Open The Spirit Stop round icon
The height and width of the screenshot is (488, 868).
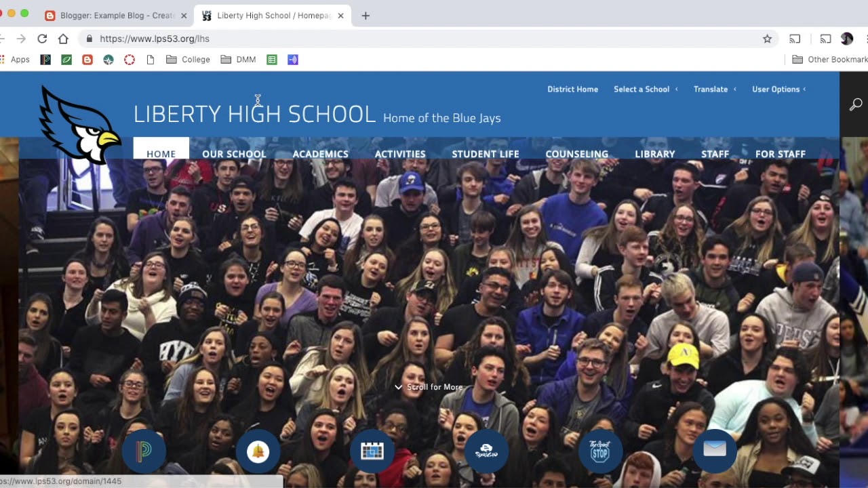point(600,451)
